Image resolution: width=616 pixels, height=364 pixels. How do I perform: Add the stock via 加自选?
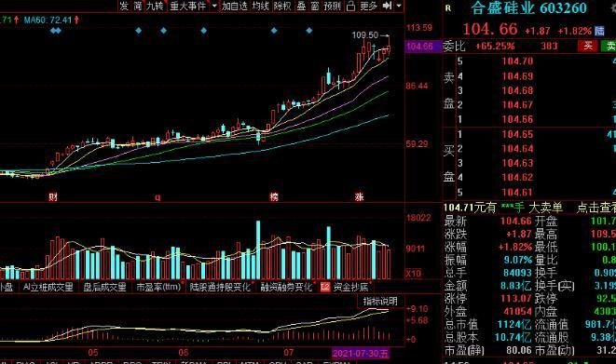[235, 6]
